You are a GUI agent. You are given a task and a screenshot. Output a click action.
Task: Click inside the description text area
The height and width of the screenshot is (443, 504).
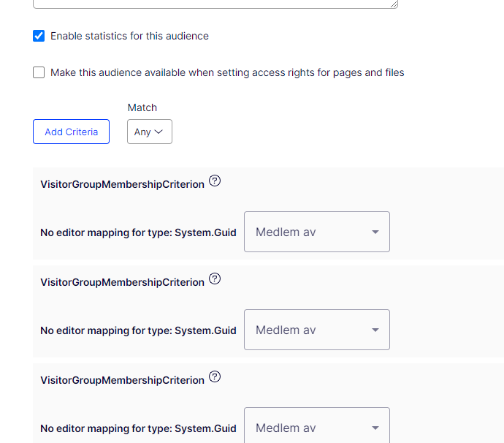pyautogui.click(x=212, y=3)
